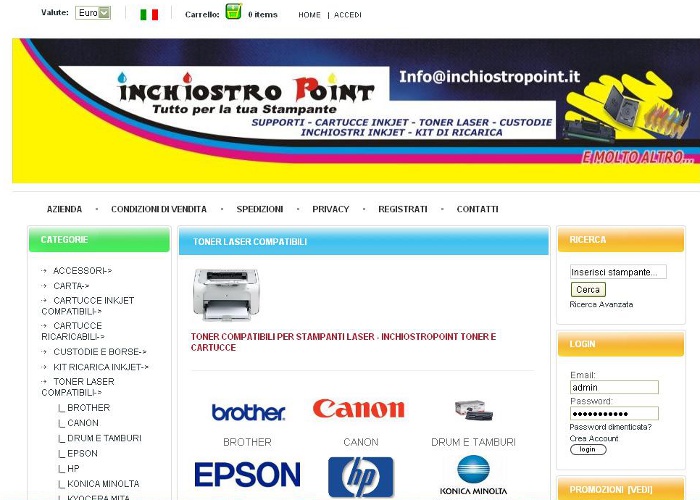The width and height of the screenshot is (700, 500).
Task: Click the Epson brand logo
Action: pos(247,474)
